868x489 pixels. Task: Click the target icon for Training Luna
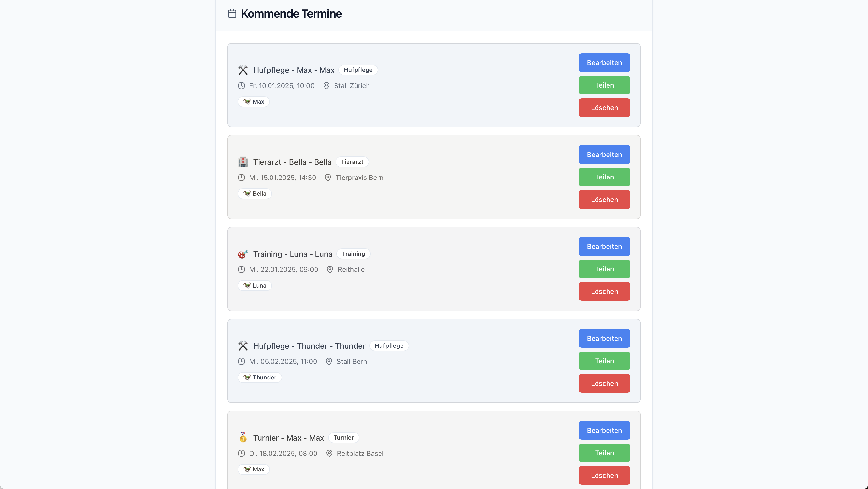(x=243, y=254)
